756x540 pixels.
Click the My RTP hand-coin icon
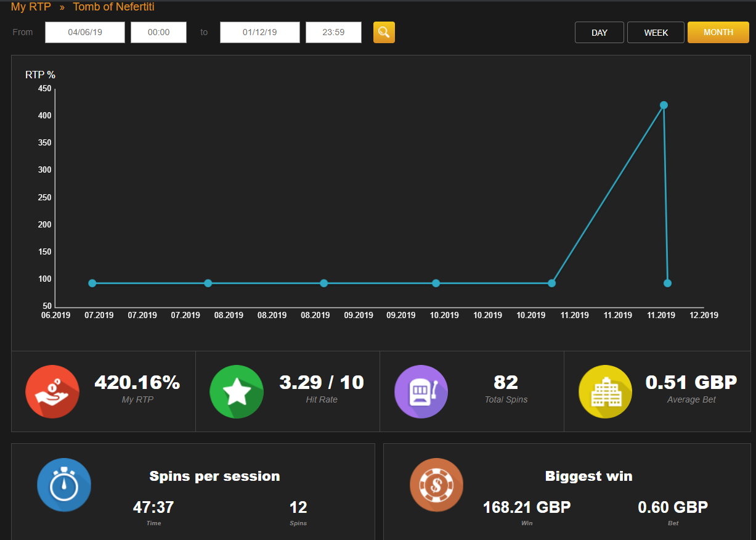(x=52, y=391)
